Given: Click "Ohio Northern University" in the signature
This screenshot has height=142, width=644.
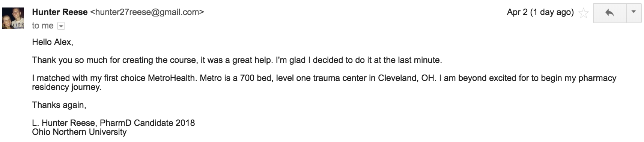Looking at the screenshot, I should tap(80, 132).
